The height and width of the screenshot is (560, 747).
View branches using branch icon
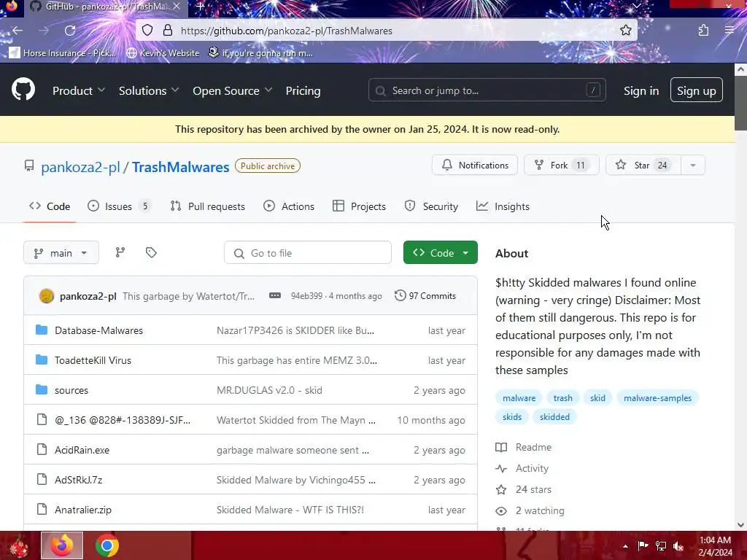120,252
